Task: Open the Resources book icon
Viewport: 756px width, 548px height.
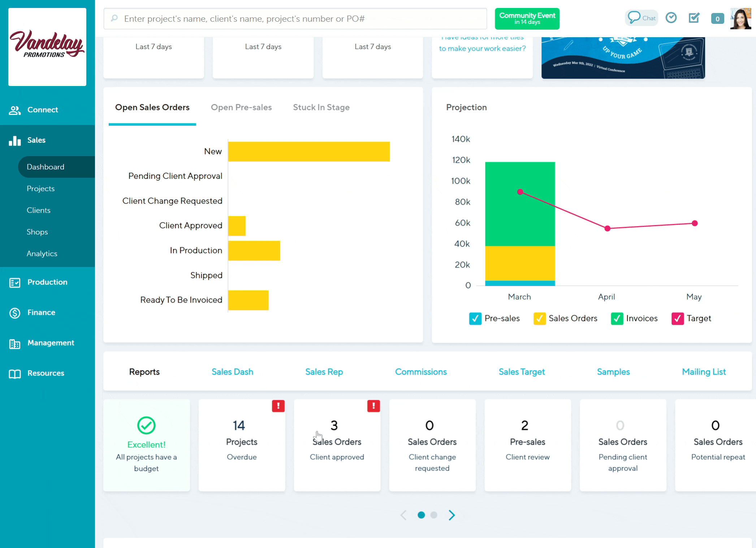Action: (x=15, y=374)
